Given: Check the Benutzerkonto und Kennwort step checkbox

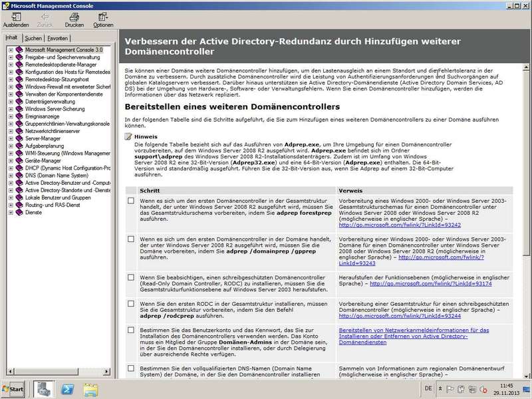Looking at the screenshot, I should pyautogui.click(x=131, y=330).
